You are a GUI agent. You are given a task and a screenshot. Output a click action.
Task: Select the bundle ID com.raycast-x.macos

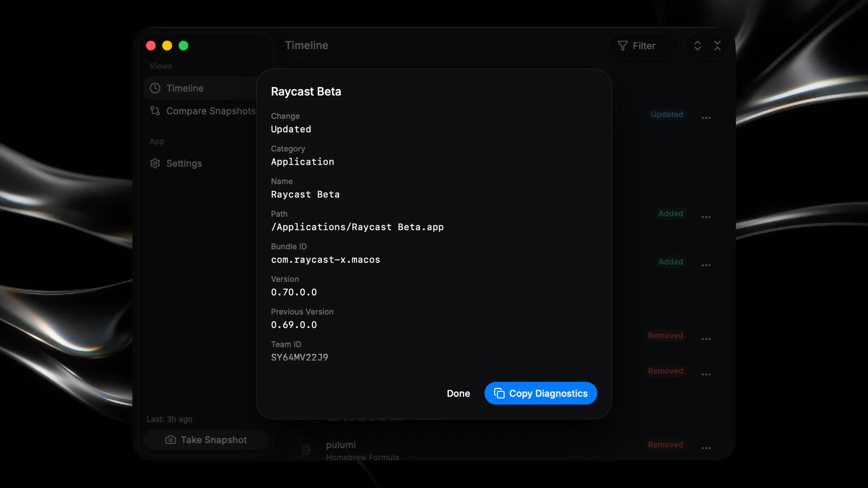pyautogui.click(x=325, y=260)
